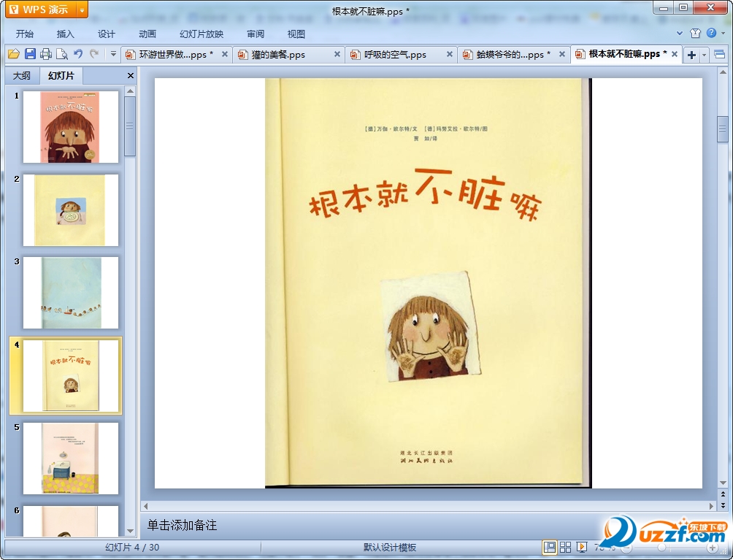Screen dimensions: 733x560
Task: Select slide 5 thumbnail
Action: coord(71,458)
